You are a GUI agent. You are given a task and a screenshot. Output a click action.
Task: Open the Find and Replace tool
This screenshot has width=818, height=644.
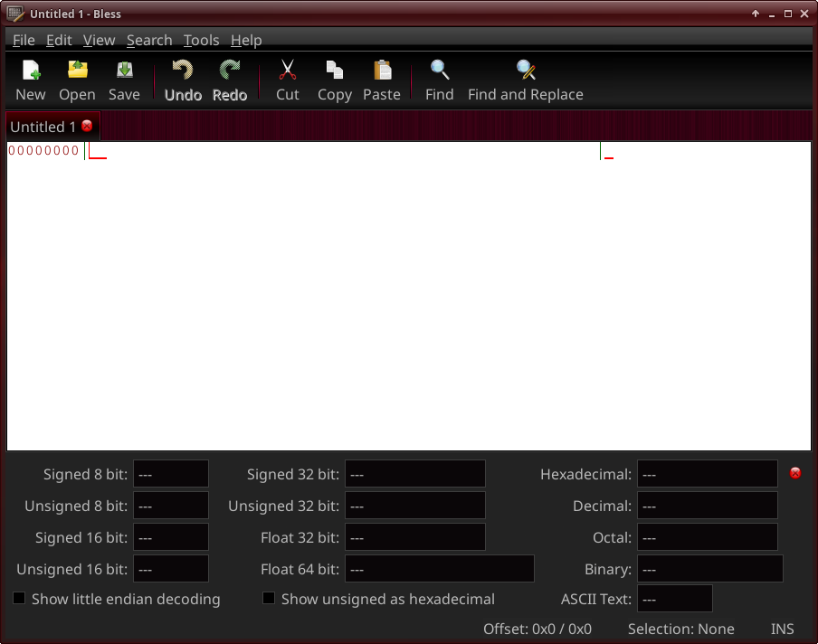click(526, 71)
